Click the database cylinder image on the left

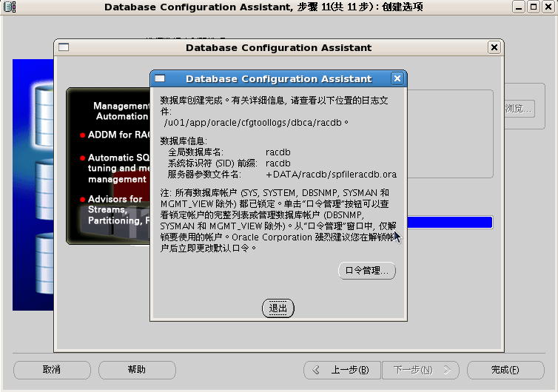click(33, 185)
